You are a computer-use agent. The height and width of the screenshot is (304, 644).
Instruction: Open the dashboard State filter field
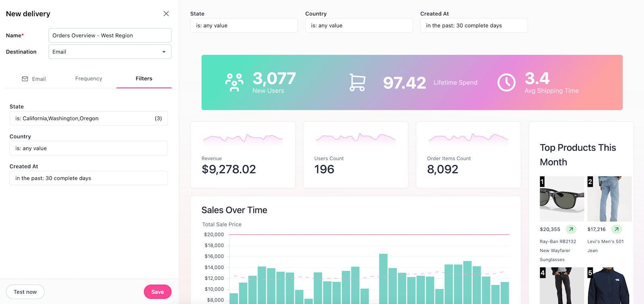244,26
